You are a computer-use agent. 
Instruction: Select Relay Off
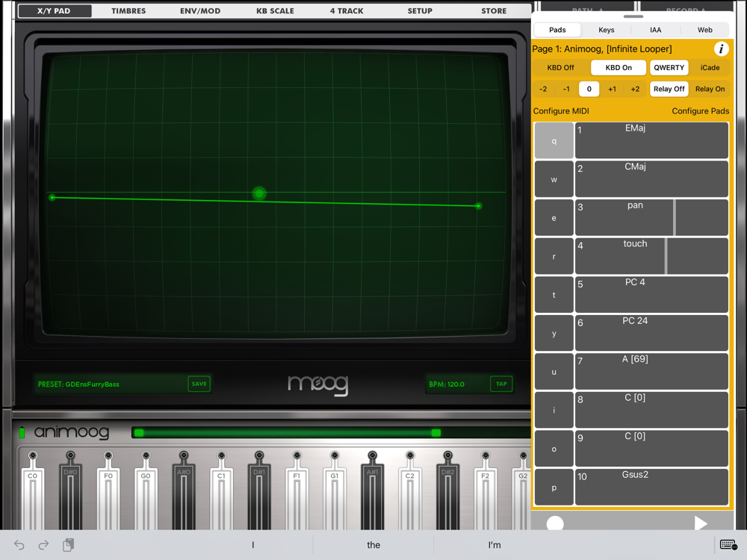669,89
